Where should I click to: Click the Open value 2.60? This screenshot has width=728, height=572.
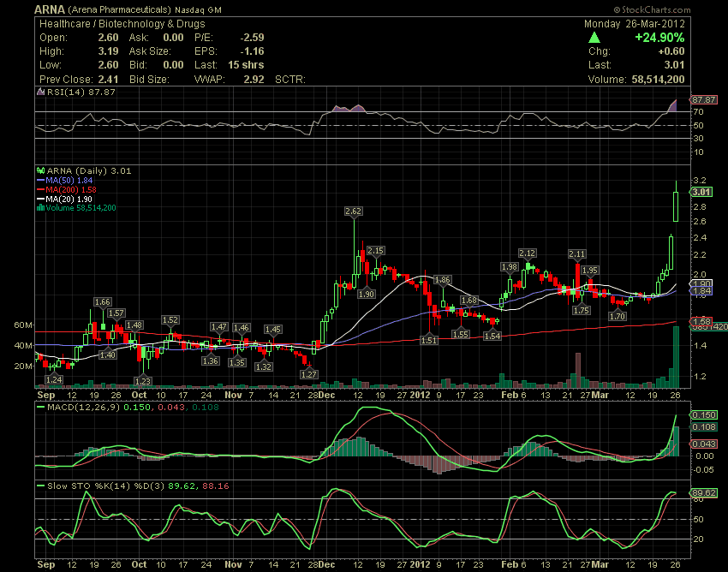point(108,38)
